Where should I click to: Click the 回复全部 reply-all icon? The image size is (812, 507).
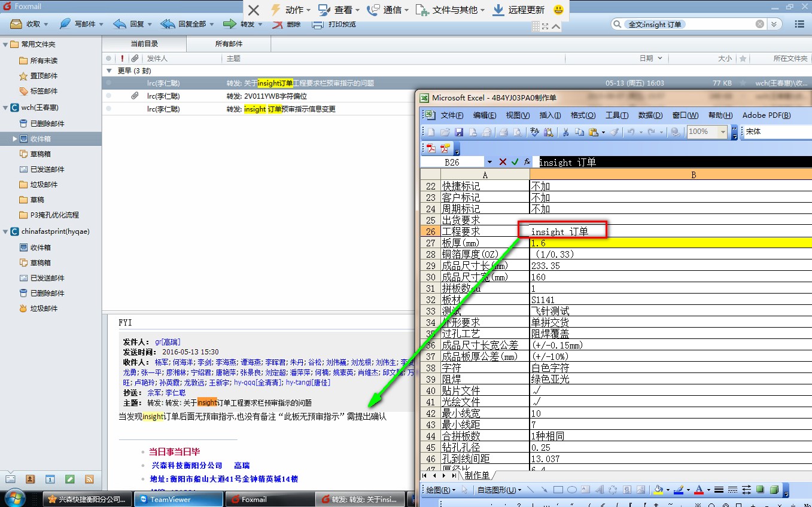point(168,25)
